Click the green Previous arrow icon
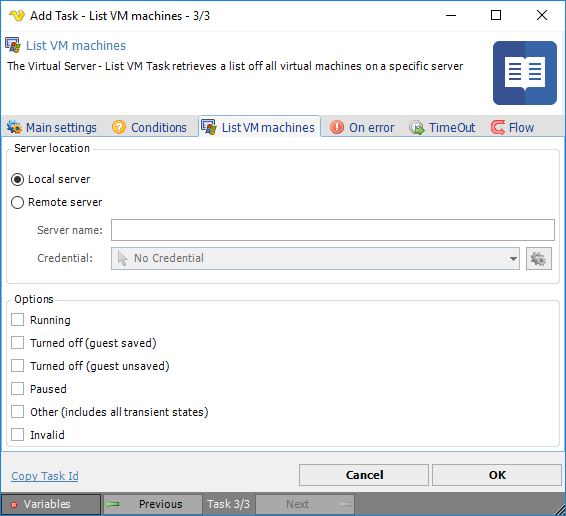566x516 pixels. tap(113, 504)
